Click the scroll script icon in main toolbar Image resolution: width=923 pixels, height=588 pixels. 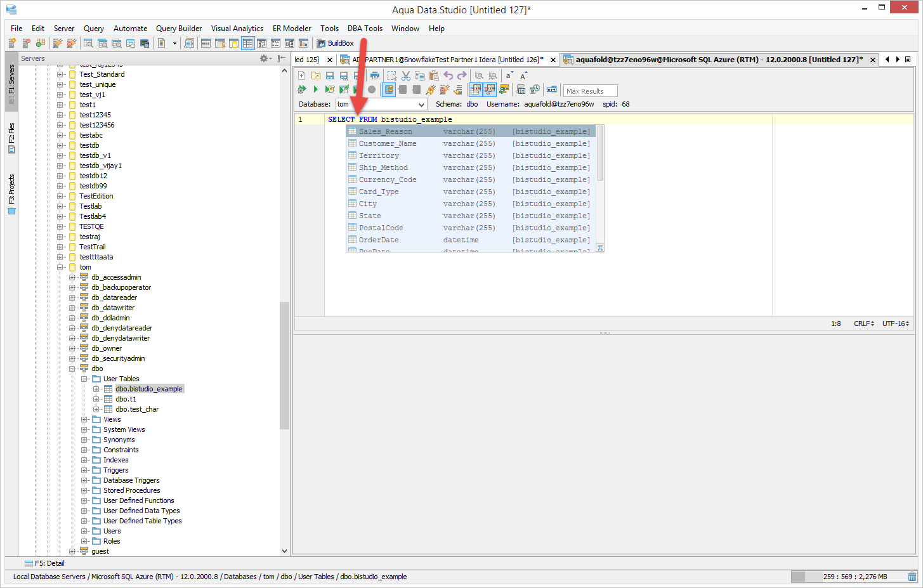tap(189, 43)
